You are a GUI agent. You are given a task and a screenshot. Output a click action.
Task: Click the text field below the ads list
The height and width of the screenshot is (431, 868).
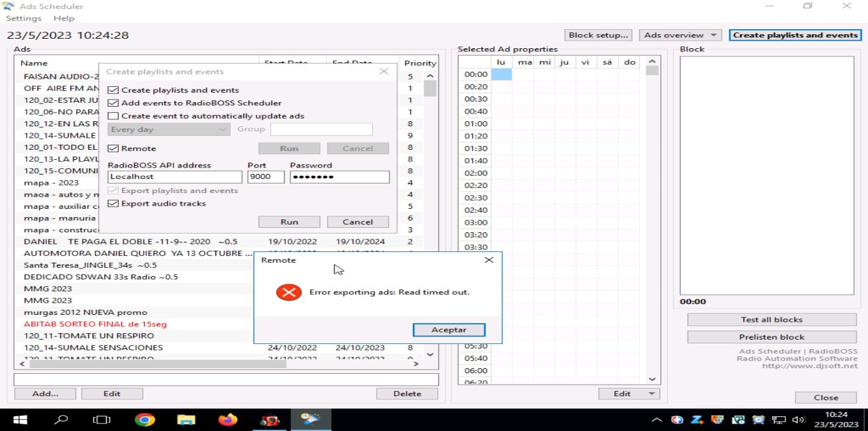[x=226, y=380]
